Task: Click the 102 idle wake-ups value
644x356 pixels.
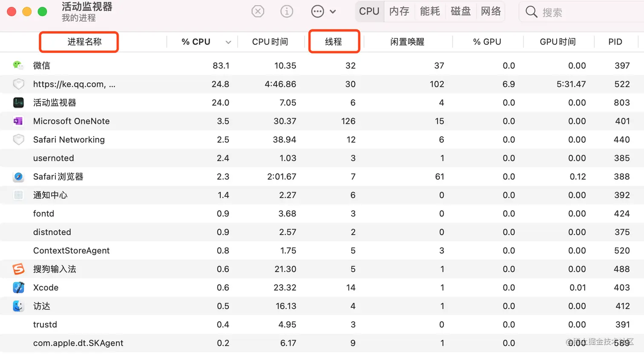Action: click(x=437, y=84)
